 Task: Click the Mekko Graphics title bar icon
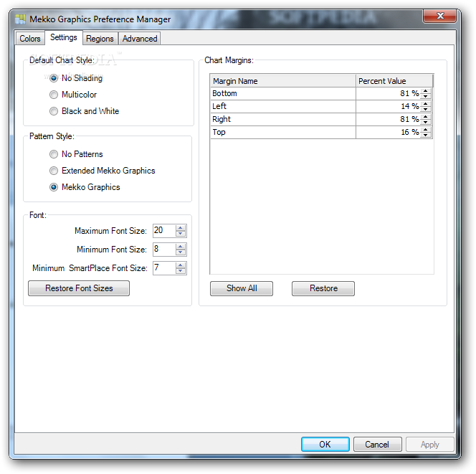pos(20,19)
